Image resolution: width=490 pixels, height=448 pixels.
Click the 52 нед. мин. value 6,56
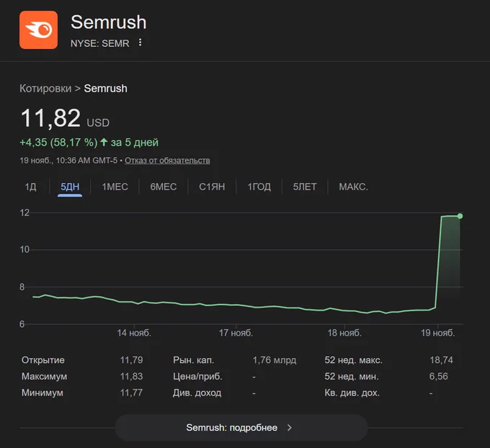click(438, 376)
